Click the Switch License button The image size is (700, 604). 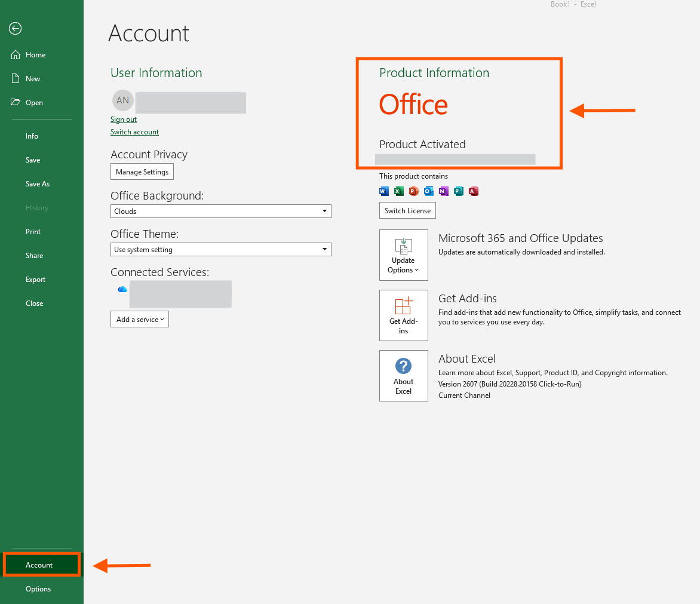(x=407, y=211)
